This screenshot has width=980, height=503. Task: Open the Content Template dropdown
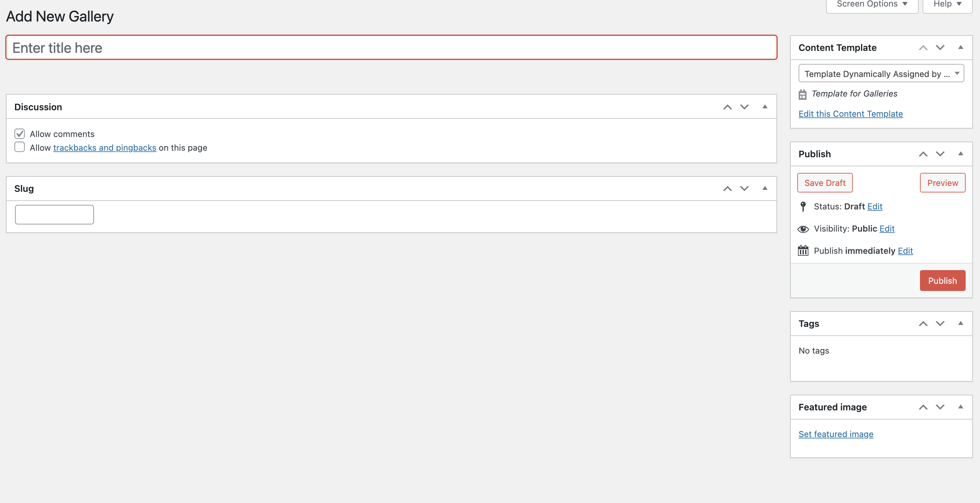pos(881,73)
